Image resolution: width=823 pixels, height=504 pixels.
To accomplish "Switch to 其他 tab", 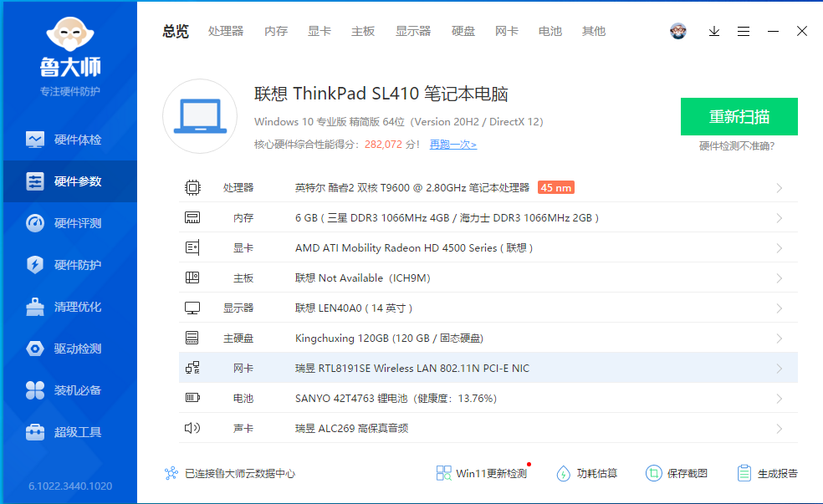I will point(594,32).
